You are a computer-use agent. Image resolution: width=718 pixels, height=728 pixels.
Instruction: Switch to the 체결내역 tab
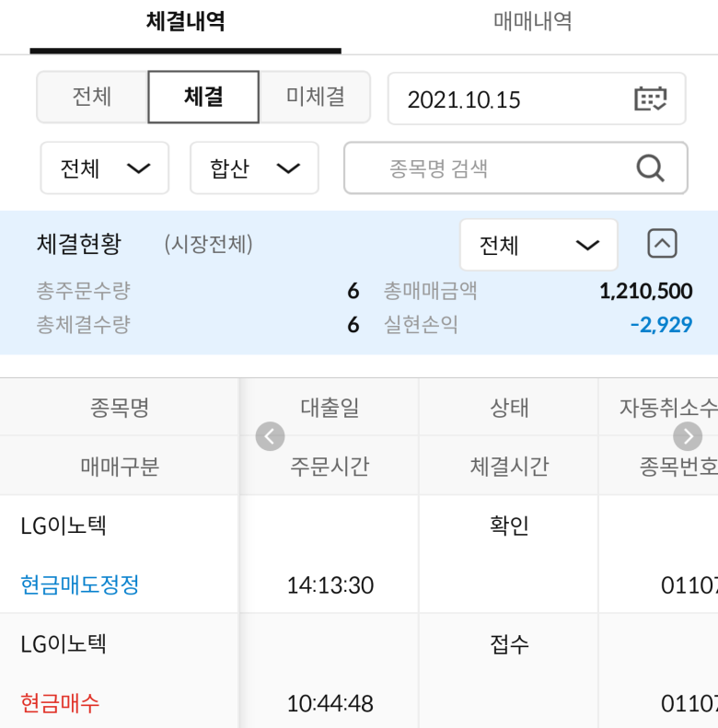click(185, 22)
